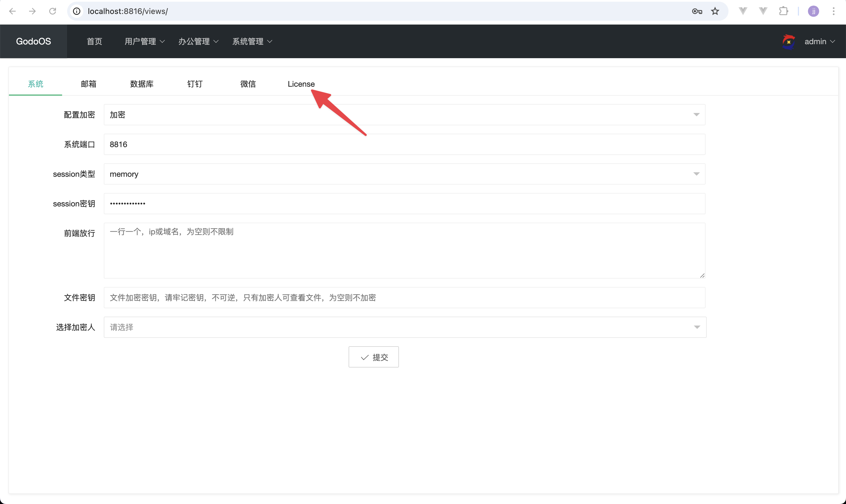View site information icon in address bar
The height and width of the screenshot is (504, 846).
pos(77,11)
